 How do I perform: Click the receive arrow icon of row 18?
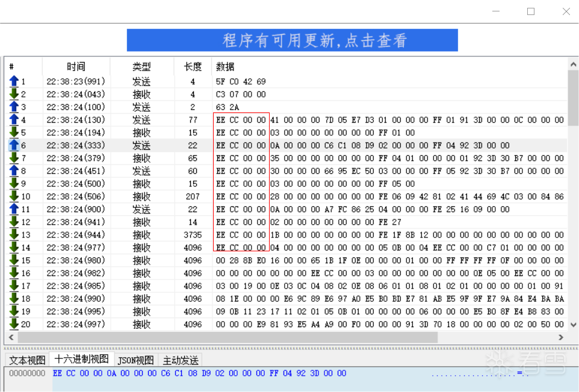pos(14,299)
